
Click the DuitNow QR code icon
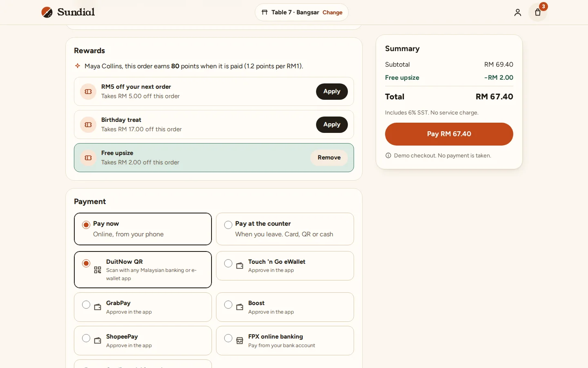(x=98, y=270)
